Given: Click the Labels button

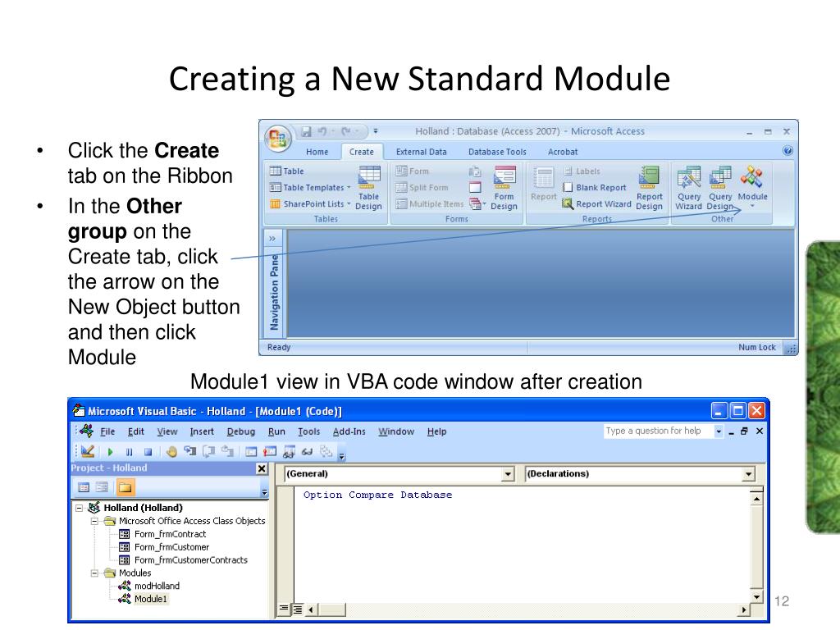Looking at the screenshot, I should point(582,171).
